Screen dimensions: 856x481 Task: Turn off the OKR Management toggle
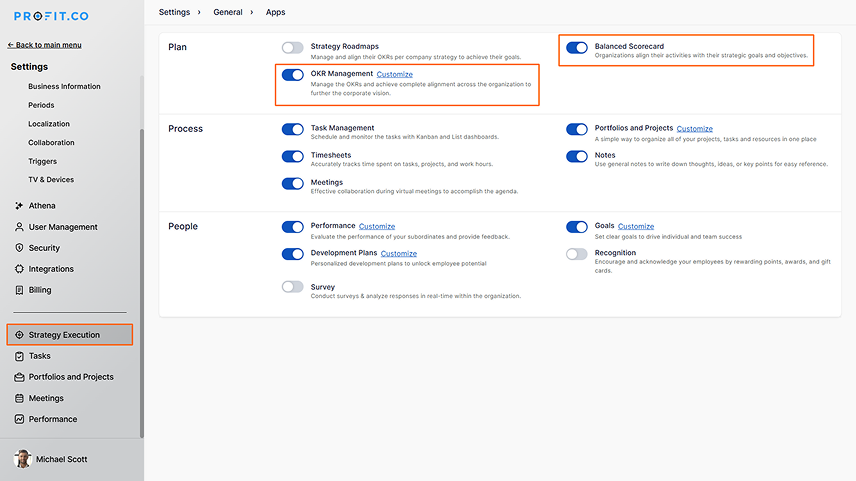click(293, 75)
